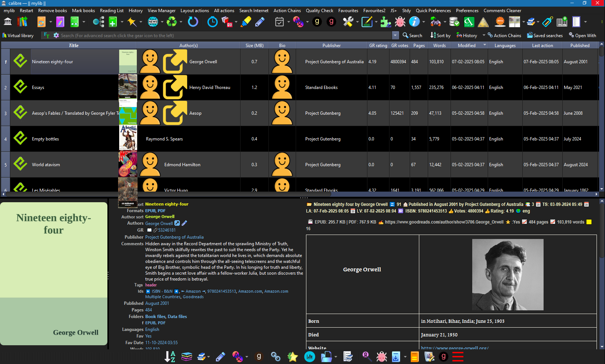The height and width of the screenshot is (364, 605).
Task: Click the Saved searches button
Action: click(x=545, y=36)
